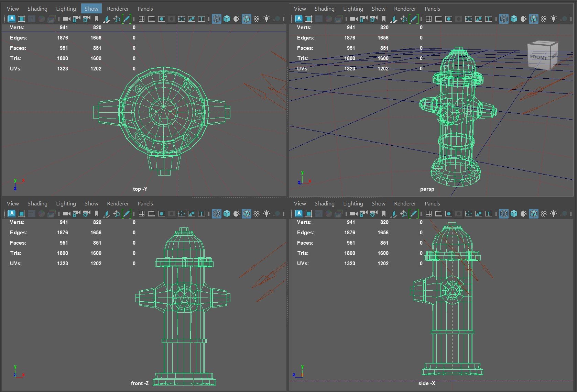This screenshot has height=392, width=577.
Task: Click Camera Attributes icon in front panel
Action: [x=86, y=214]
